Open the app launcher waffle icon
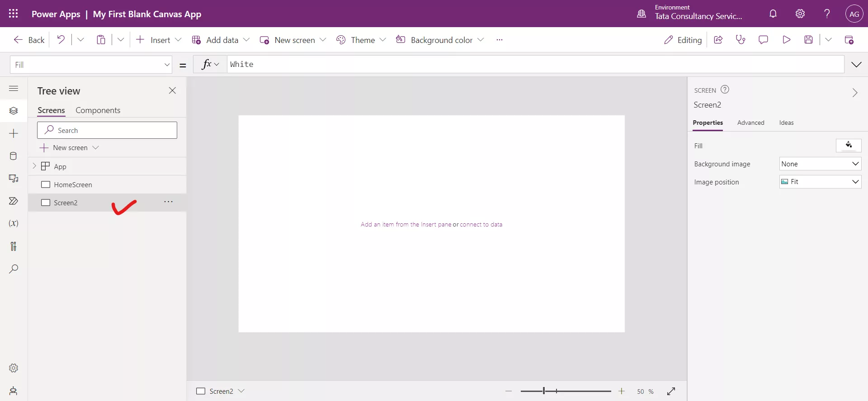868x401 pixels. pyautogui.click(x=14, y=14)
